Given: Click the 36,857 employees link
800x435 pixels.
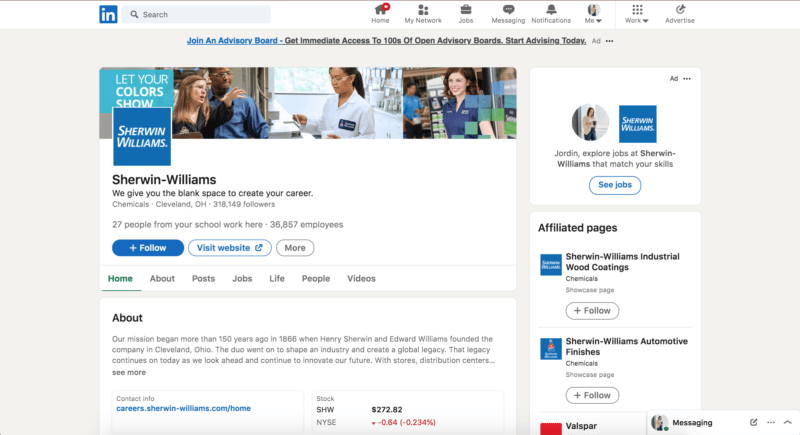Looking at the screenshot, I should click(307, 224).
